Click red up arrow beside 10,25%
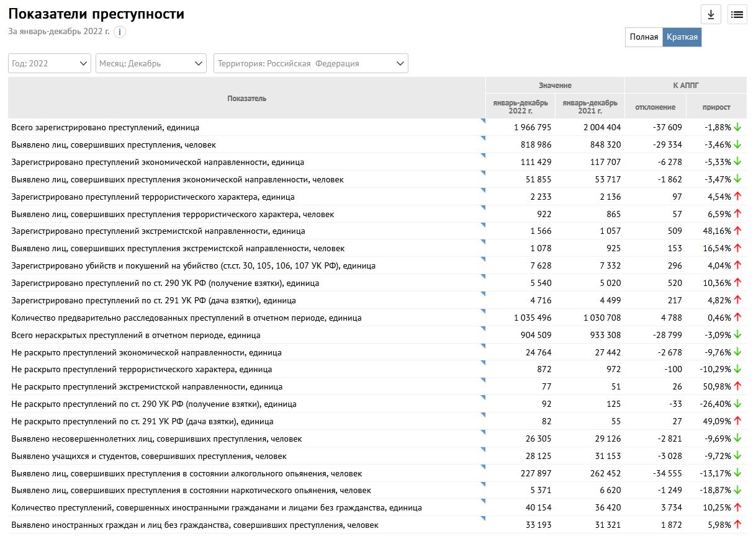The width and height of the screenshot is (756, 539). [737, 507]
